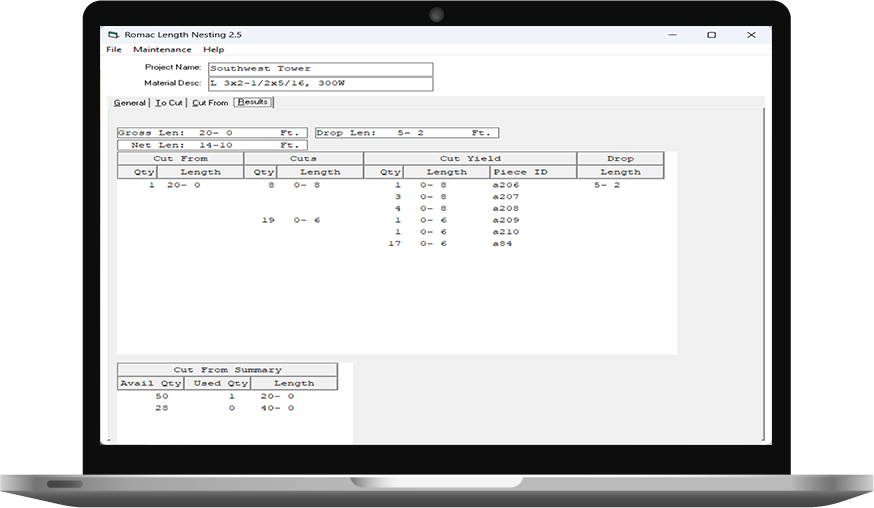The width and height of the screenshot is (874, 508).
Task: Select the Results tab
Action: click(253, 102)
